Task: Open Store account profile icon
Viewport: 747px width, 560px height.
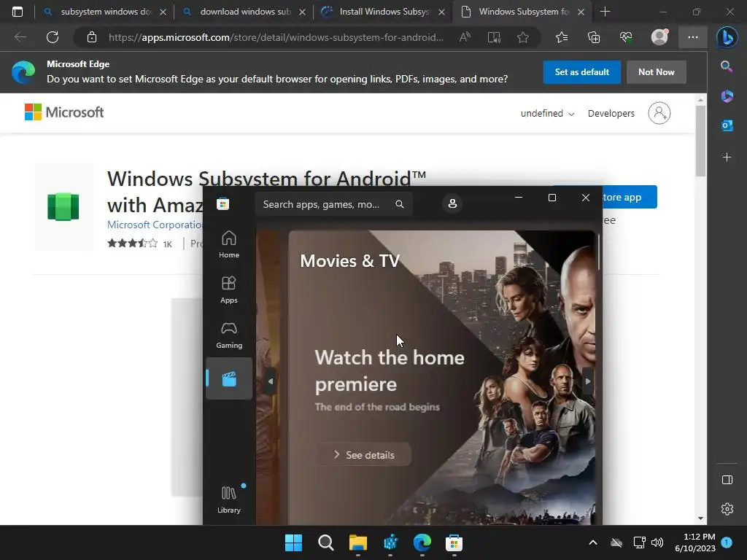Action: point(452,204)
